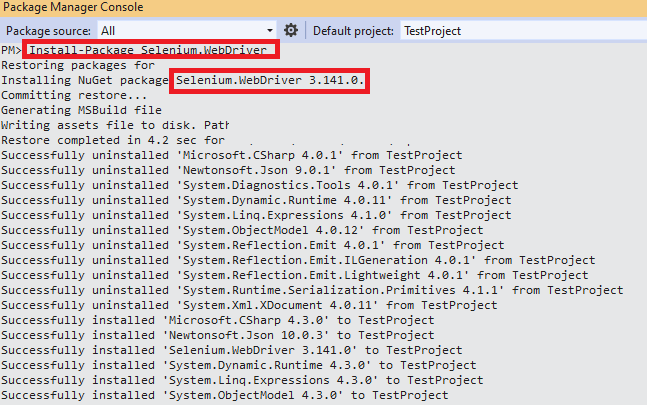647x405 pixels.
Task: Click the 'Restore completed in 4.2 sec' line
Action: pos(112,140)
